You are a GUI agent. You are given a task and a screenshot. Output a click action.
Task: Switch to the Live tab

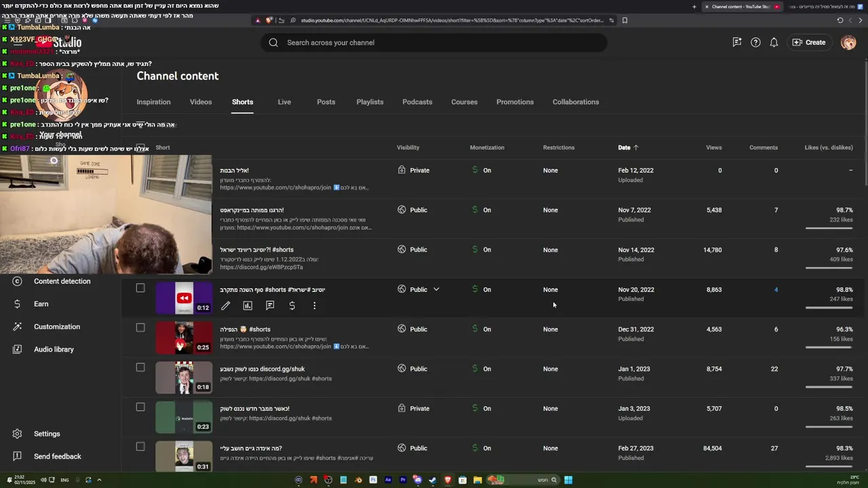284,102
